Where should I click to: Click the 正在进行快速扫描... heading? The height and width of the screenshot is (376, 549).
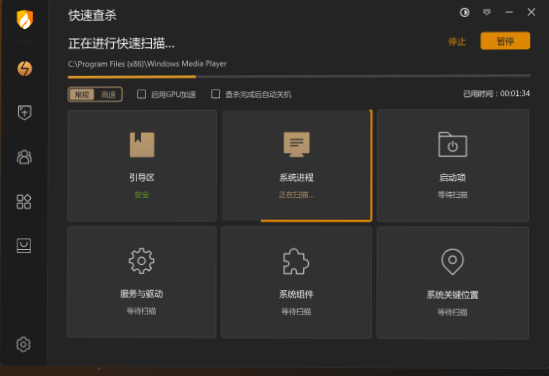[121, 43]
